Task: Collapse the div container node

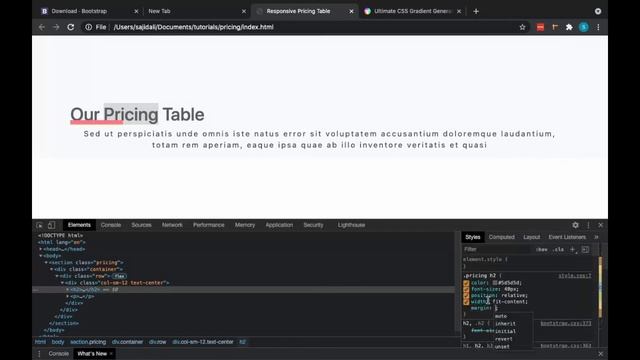Action: 51,269
